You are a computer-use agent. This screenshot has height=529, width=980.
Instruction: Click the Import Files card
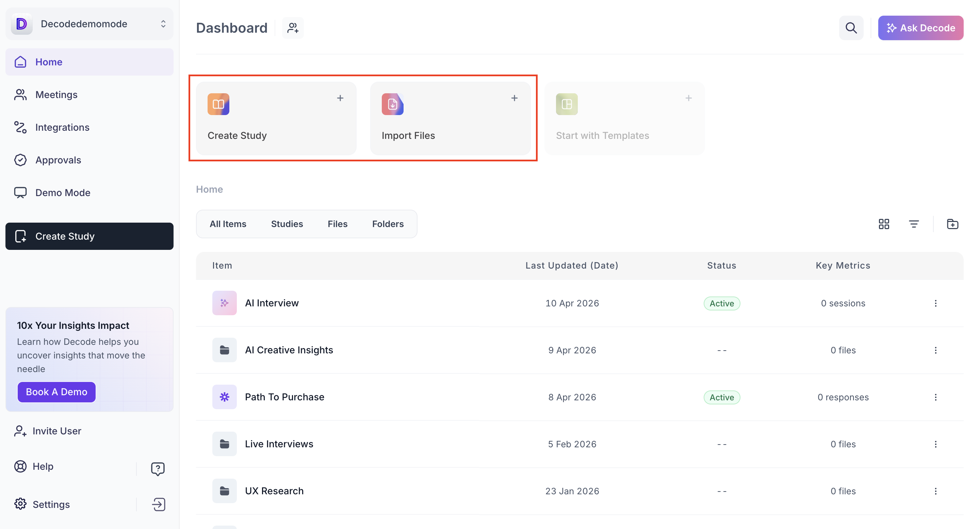tap(450, 118)
